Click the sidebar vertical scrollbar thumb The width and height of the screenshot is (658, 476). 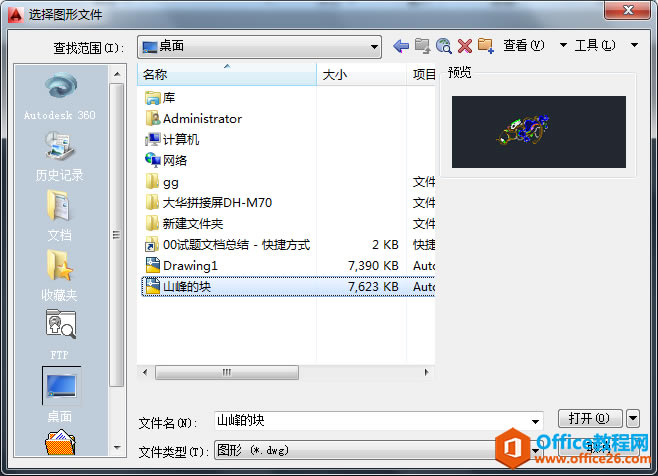pos(117,235)
